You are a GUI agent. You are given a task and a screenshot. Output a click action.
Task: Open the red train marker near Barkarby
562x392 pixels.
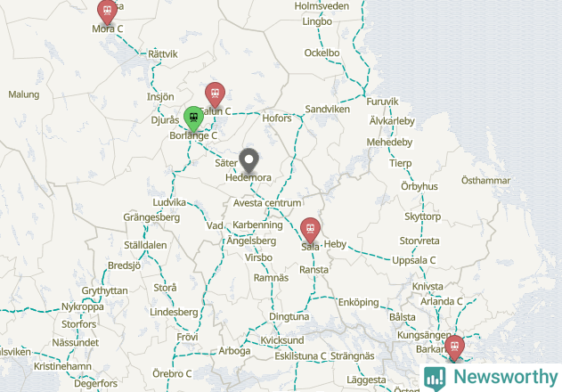tap(454, 347)
